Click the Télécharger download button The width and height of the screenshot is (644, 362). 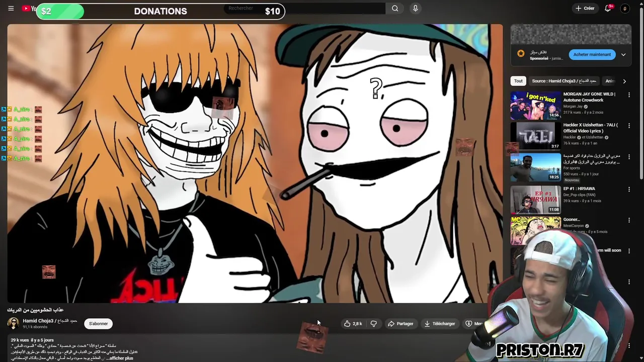click(x=439, y=324)
